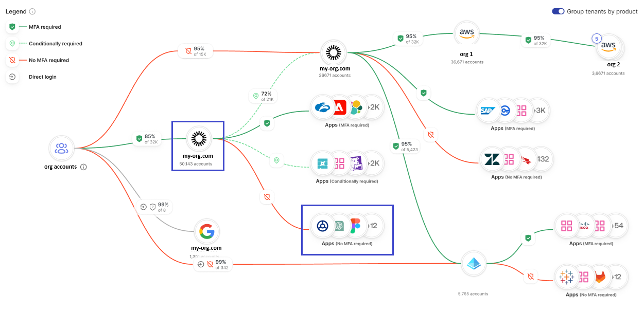
Task: Select the AWS org 1 node
Action: [467, 34]
